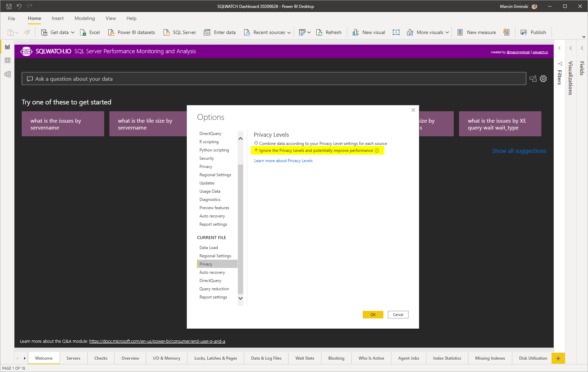Click the Redo arrow icon
The height and width of the screenshot is (372, 588).
coord(30,6)
